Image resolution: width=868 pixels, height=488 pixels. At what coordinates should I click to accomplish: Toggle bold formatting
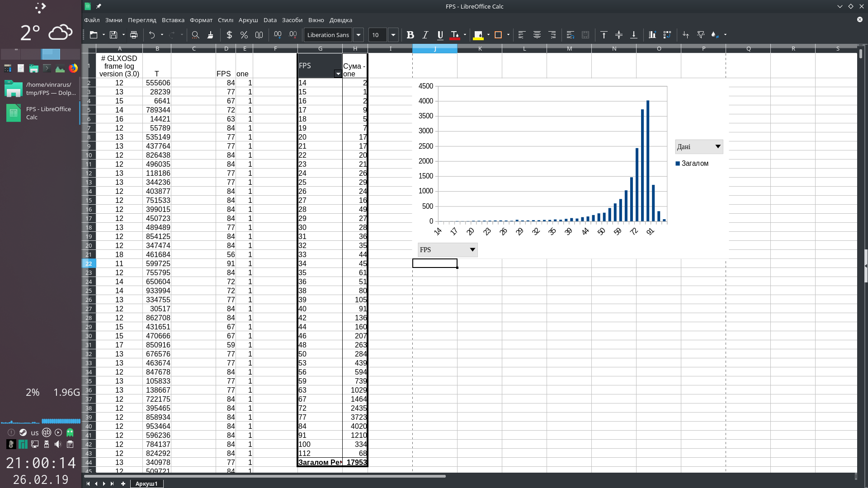(x=410, y=35)
